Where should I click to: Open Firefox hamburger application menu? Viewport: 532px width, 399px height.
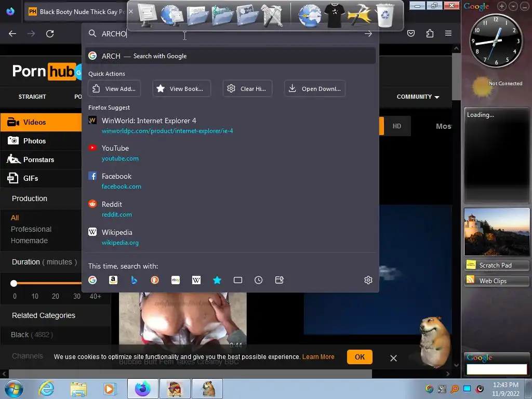point(448,33)
